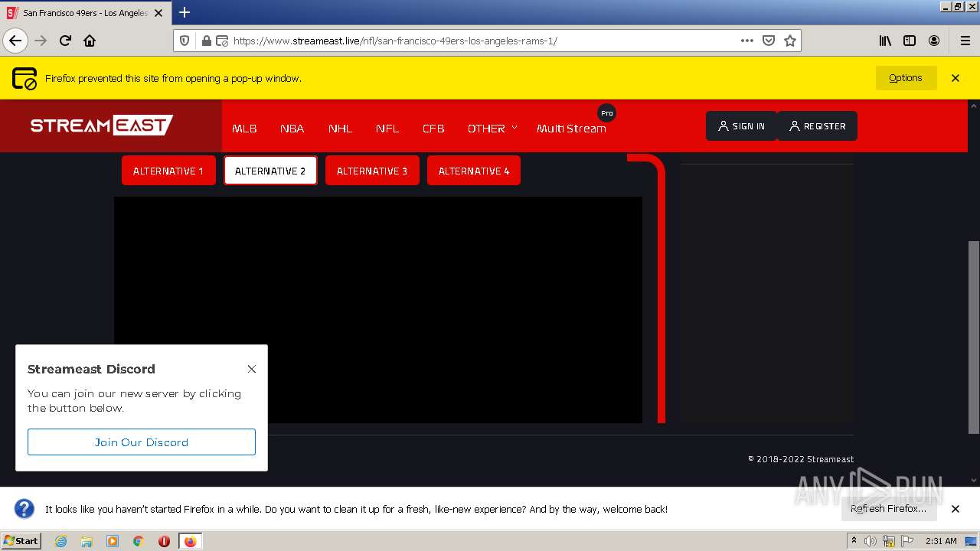The width and height of the screenshot is (980, 551).
Task: Switch to Alternative 4 stream
Action: pos(474,171)
